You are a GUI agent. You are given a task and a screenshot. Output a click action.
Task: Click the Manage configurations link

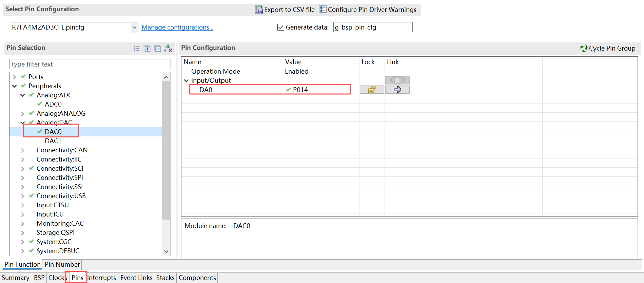[177, 27]
